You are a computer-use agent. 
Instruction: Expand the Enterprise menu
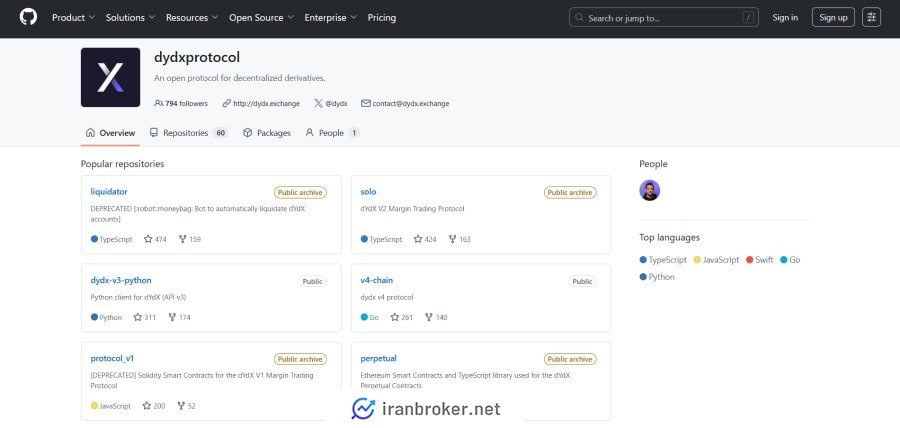(331, 18)
